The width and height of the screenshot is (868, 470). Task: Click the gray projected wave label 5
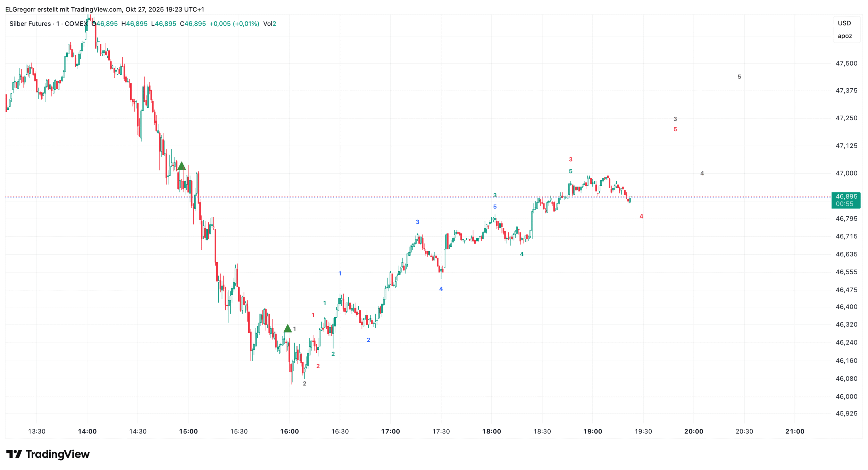coord(739,77)
